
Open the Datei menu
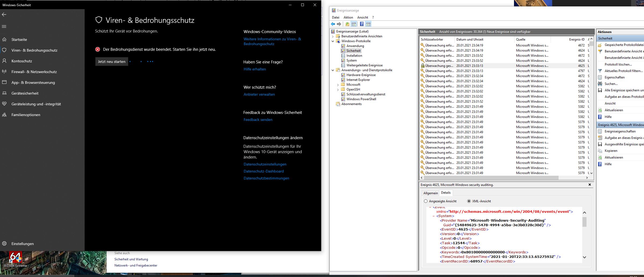(336, 17)
